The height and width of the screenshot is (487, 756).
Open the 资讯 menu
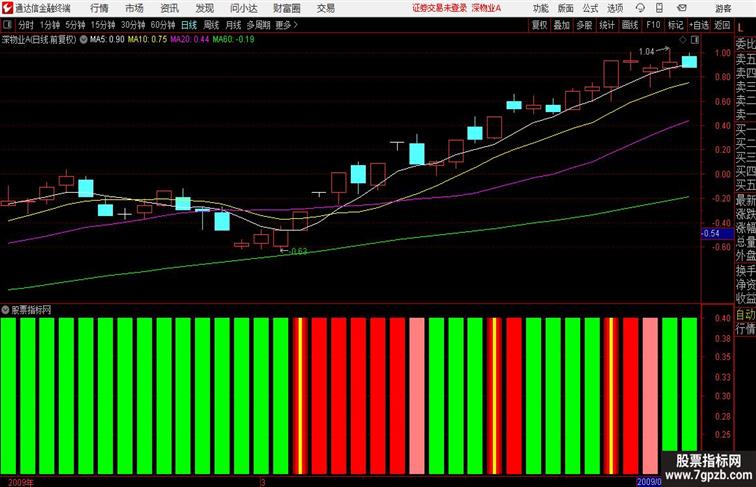(169, 8)
